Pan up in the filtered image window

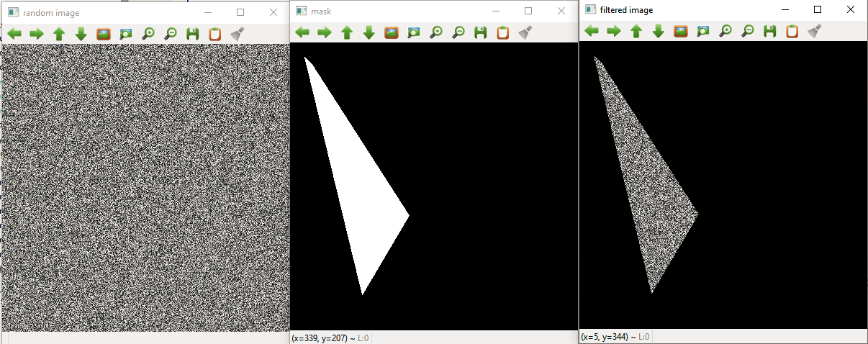click(x=636, y=31)
